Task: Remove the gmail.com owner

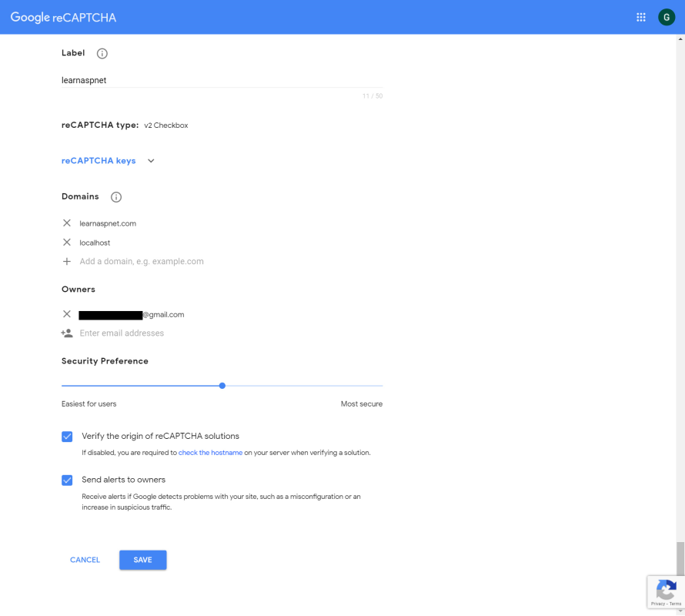Action: [x=67, y=314]
